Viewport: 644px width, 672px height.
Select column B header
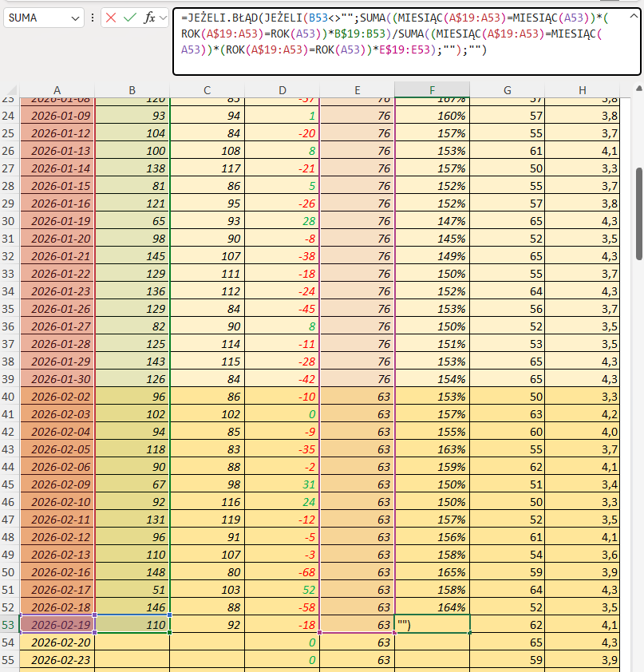(132, 90)
